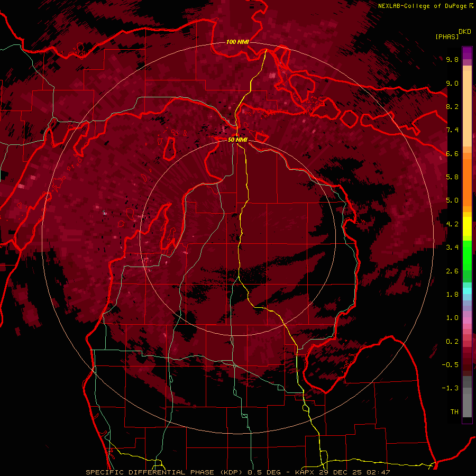Screen dimensions: 476x476
Task: Click the -0.5 value on color scale
Action: click(450, 365)
